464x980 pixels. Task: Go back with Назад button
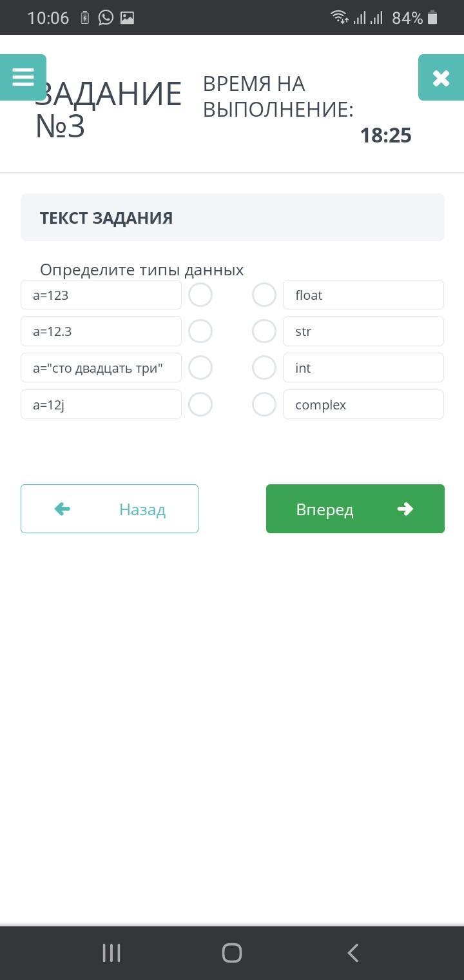click(x=110, y=509)
